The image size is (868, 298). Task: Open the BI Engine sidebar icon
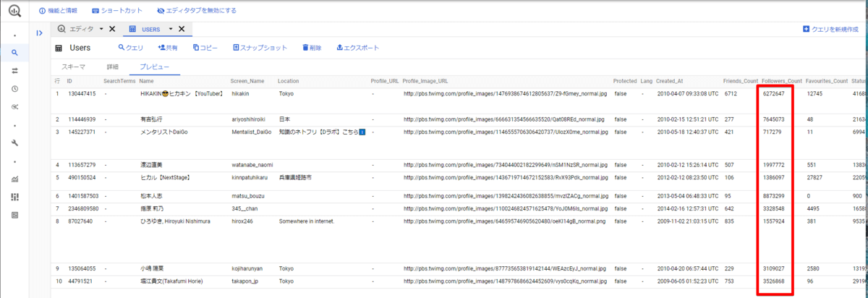click(14, 215)
